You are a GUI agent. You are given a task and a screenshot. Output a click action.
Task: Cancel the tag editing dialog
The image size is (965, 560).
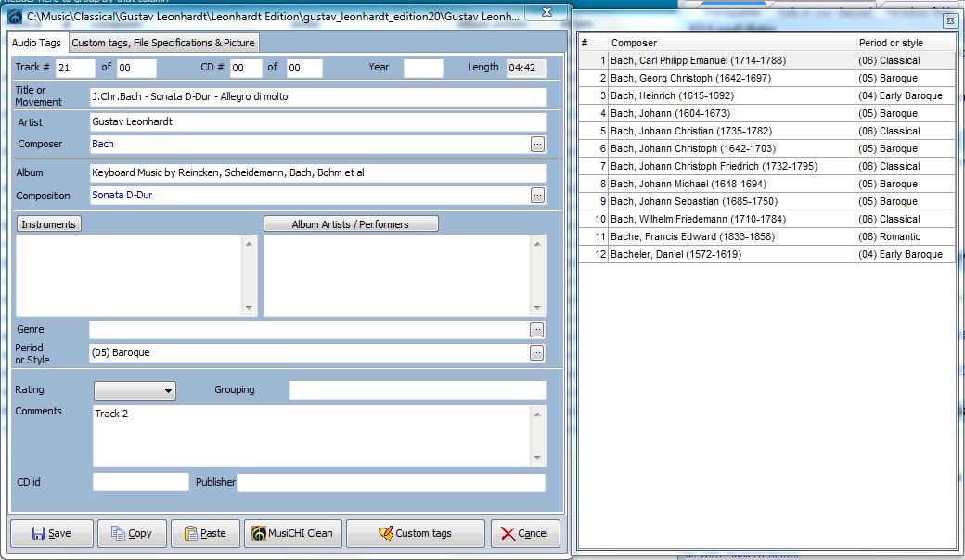[525, 533]
